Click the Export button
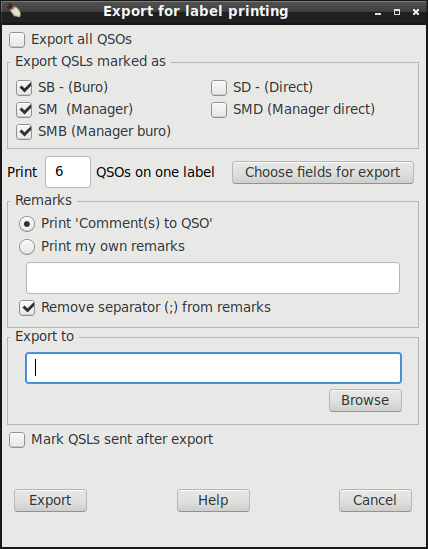Image resolution: width=428 pixels, height=549 pixels. pyautogui.click(x=50, y=501)
